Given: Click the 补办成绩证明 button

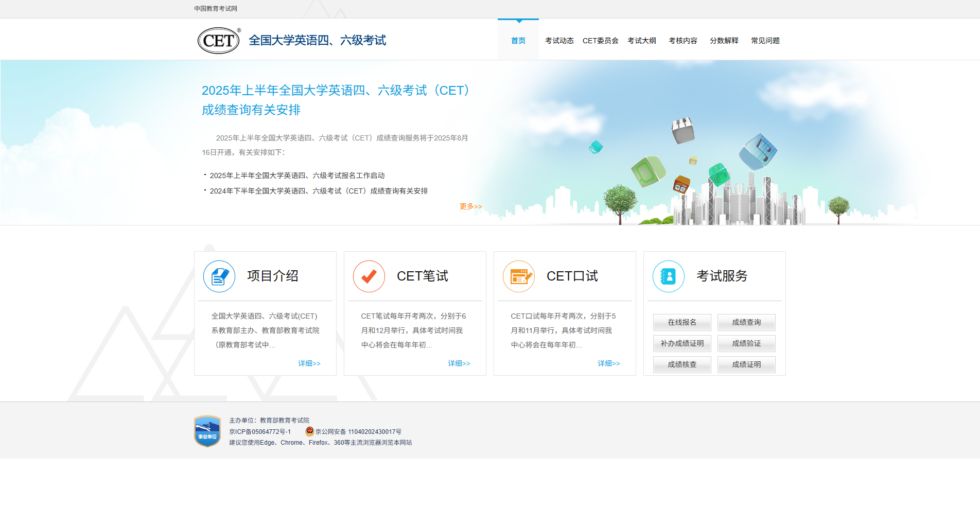Looking at the screenshot, I should (x=681, y=343).
